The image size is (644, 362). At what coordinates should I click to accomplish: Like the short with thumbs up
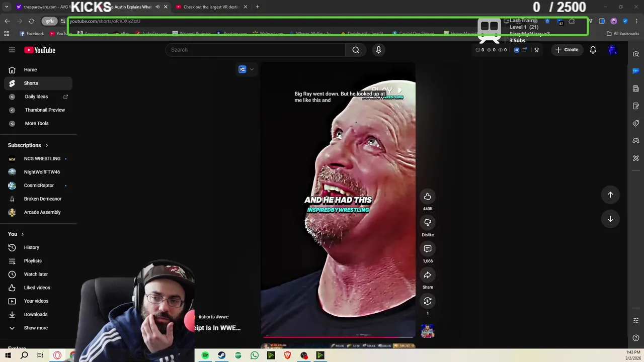point(428,197)
